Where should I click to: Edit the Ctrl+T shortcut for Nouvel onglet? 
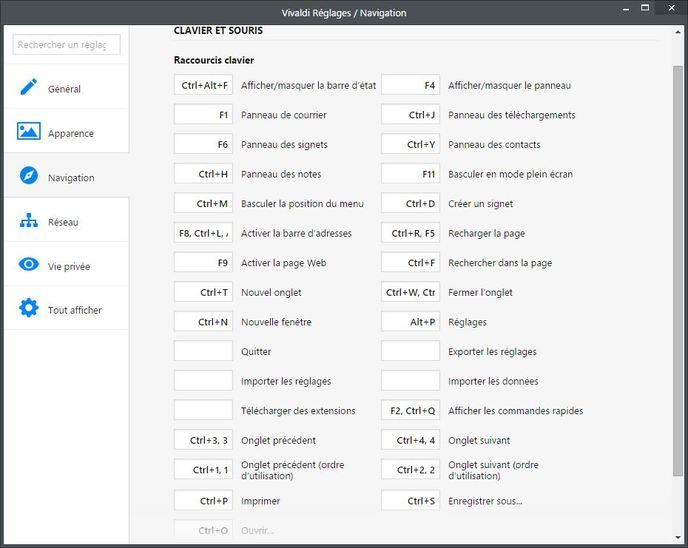[x=203, y=293]
